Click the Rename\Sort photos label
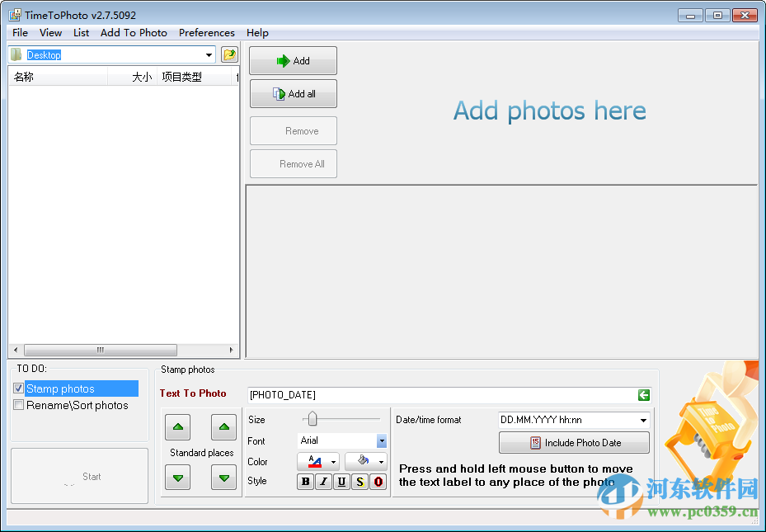 [x=78, y=406]
